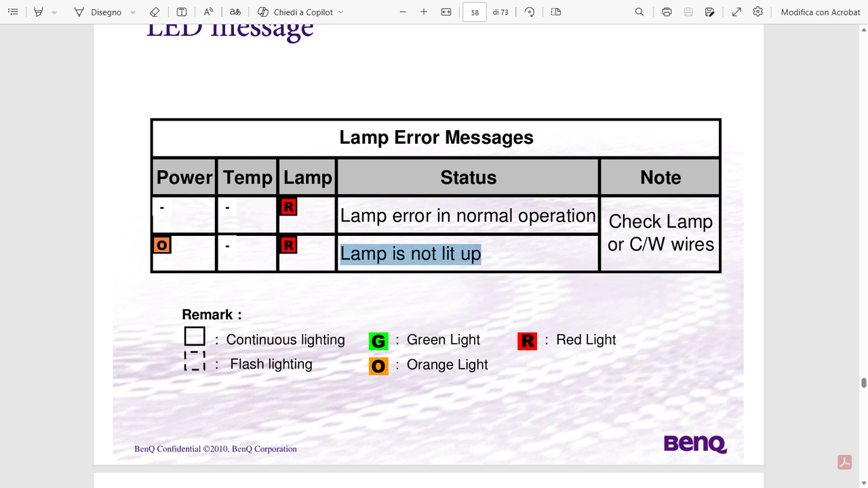This screenshot has height=488, width=868.
Task: Click the red R in 'Lamp is not lit up' row
Action: [288, 245]
